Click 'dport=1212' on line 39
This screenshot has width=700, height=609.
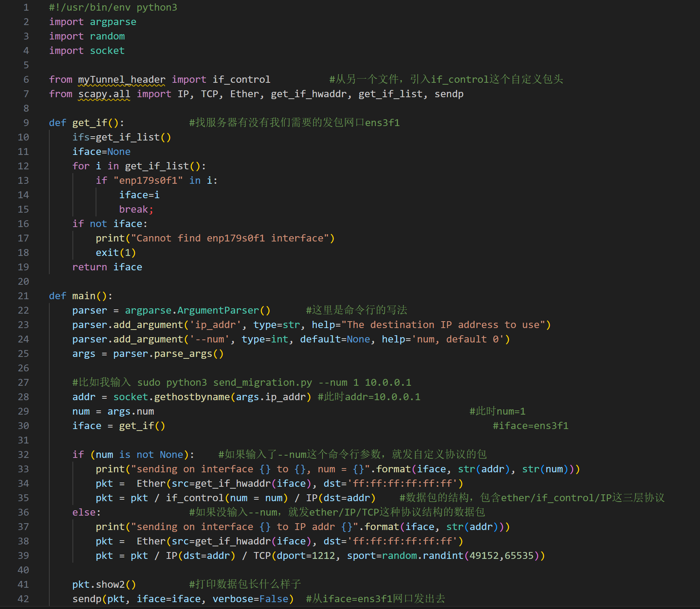tap(306, 556)
